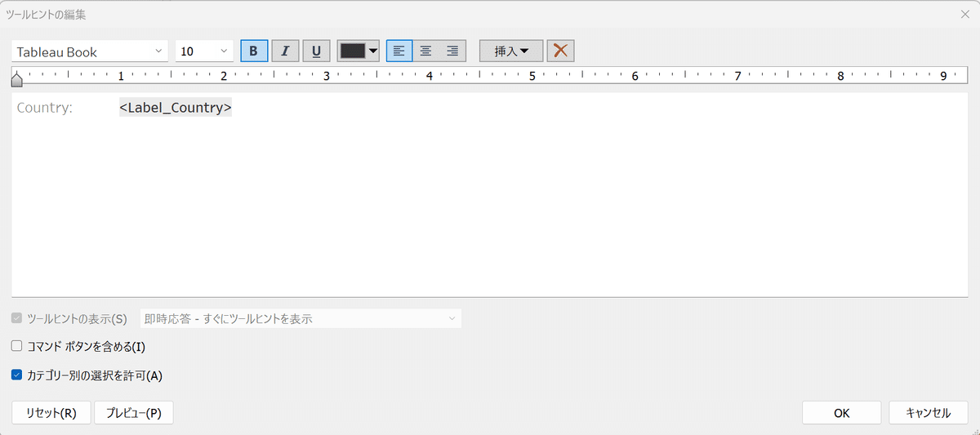Open the font size 10 dropdown
This screenshot has width=980, height=435.
tap(204, 51)
